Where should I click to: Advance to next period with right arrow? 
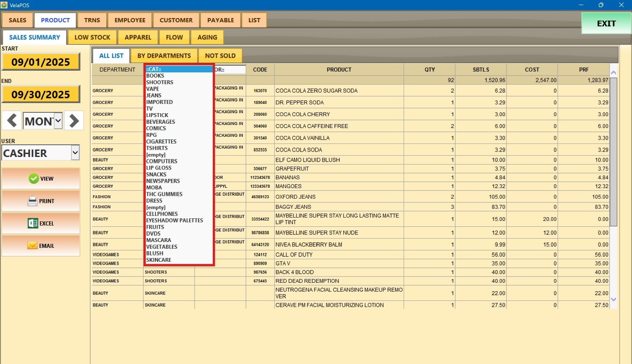pos(74,121)
